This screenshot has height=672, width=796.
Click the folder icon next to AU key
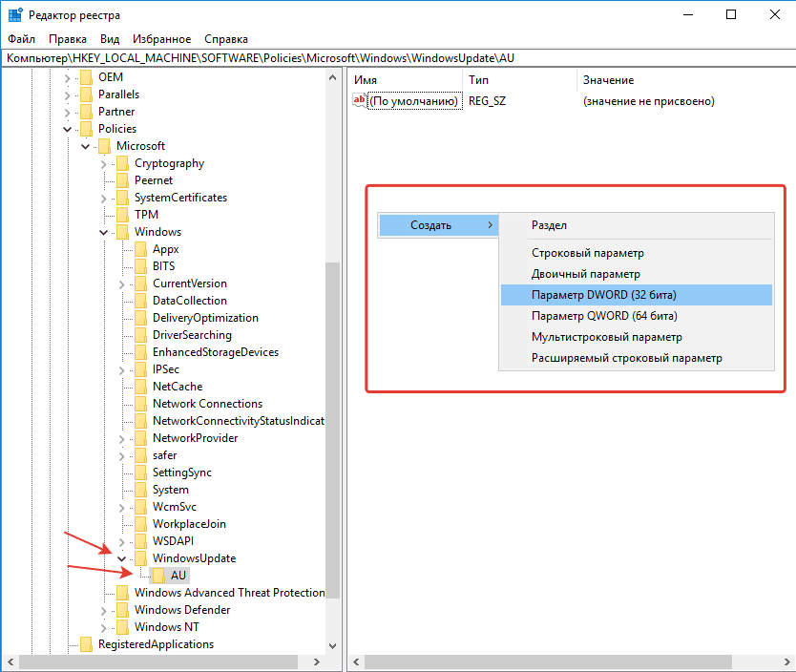coord(158,576)
